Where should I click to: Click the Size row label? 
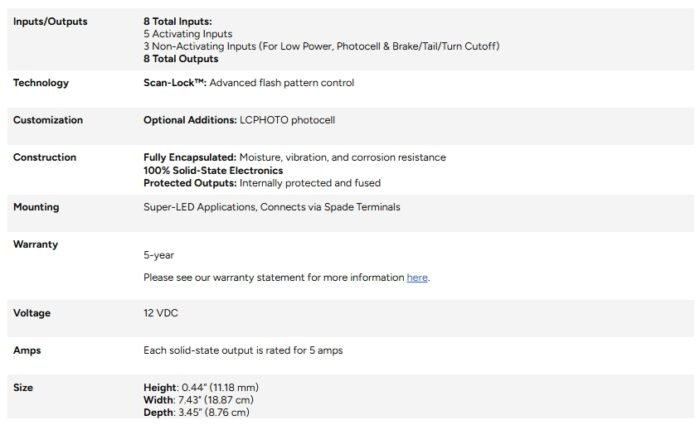pos(24,387)
